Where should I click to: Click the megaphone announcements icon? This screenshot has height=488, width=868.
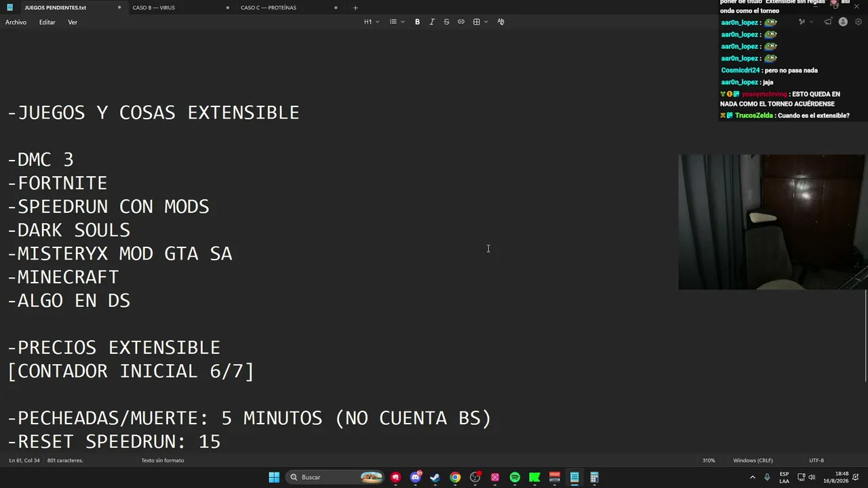click(x=828, y=22)
